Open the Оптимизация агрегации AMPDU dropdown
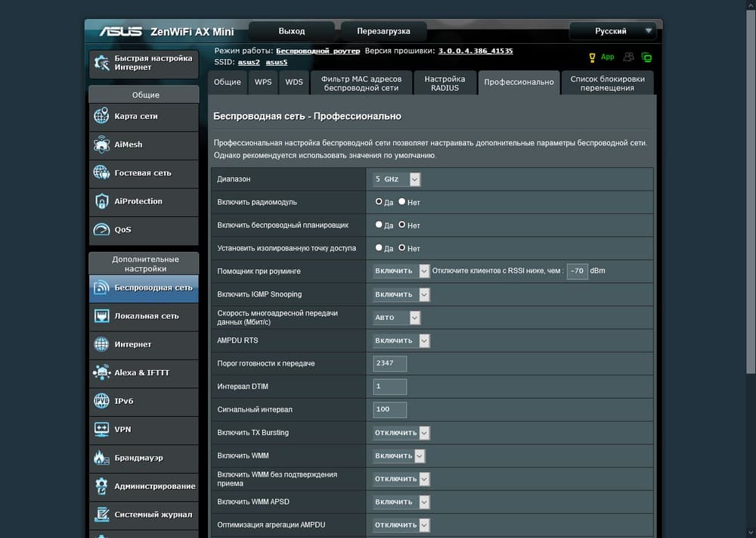This screenshot has width=756, height=538. click(x=401, y=525)
